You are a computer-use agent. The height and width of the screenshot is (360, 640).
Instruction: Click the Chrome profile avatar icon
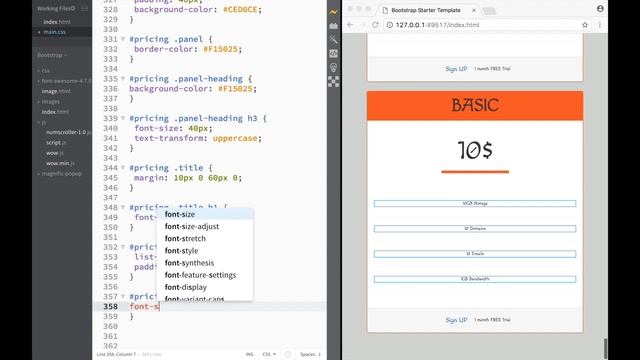600,9
